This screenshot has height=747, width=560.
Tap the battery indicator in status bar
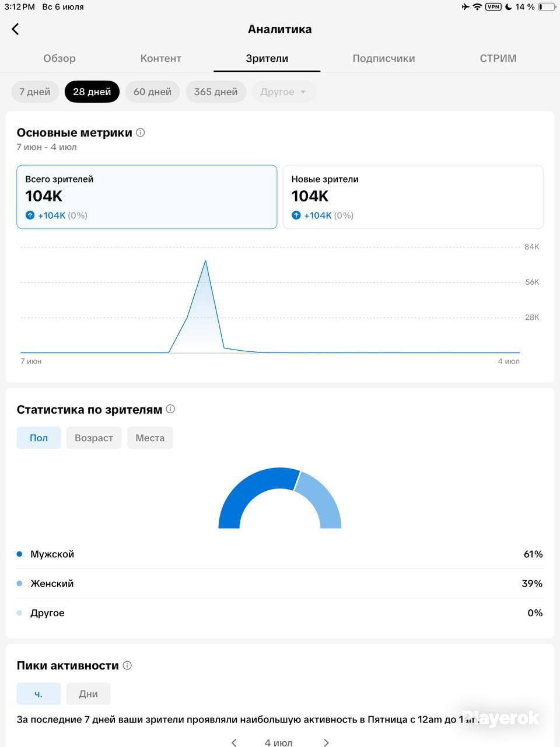click(x=546, y=7)
